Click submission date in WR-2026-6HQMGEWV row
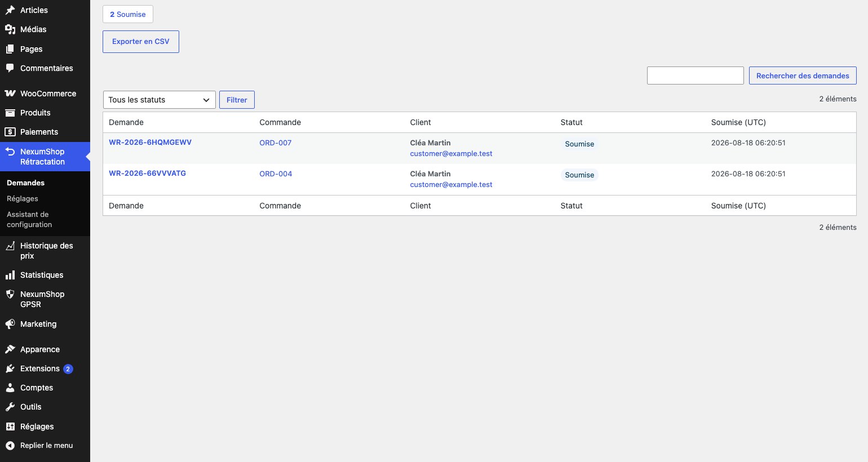The image size is (868, 462). coord(748,143)
